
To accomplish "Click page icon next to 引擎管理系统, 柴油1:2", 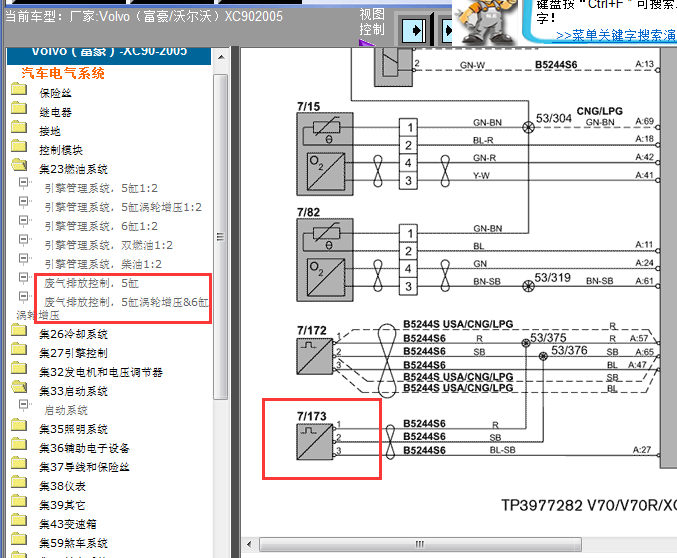I will click(24, 259).
